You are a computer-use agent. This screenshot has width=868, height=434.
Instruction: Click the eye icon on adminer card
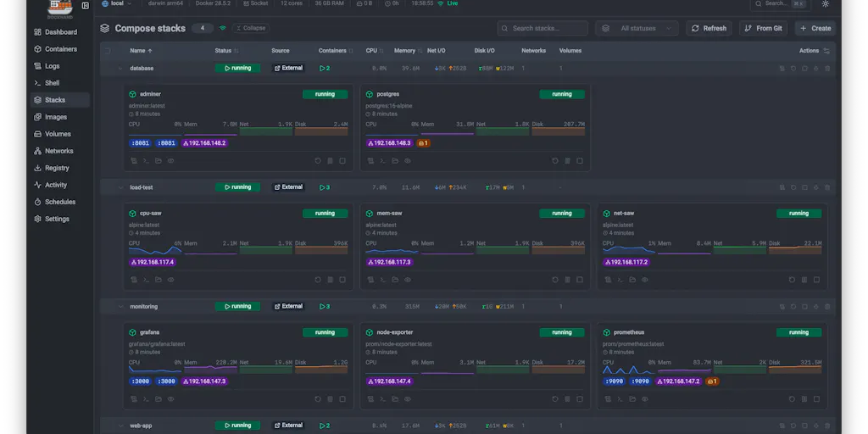click(170, 161)
